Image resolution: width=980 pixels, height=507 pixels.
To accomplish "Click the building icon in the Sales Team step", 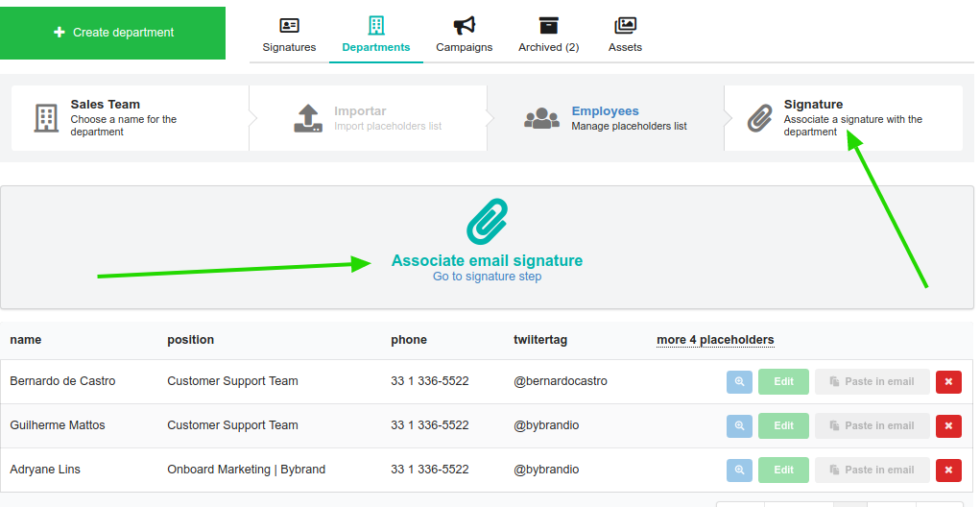I will coord(46,118).
